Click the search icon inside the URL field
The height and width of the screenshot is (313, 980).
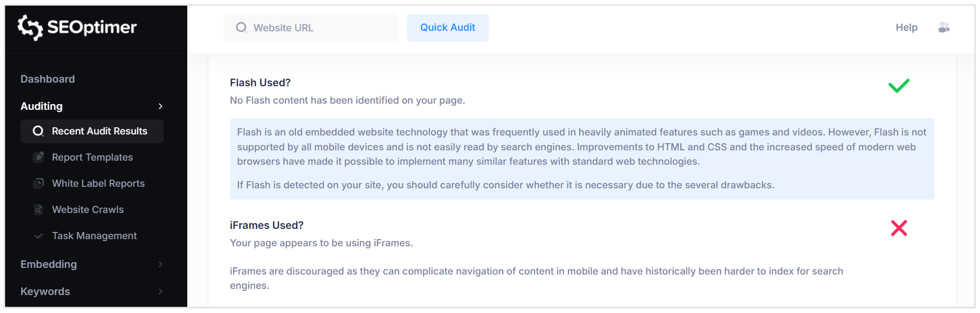coord(241,27)
